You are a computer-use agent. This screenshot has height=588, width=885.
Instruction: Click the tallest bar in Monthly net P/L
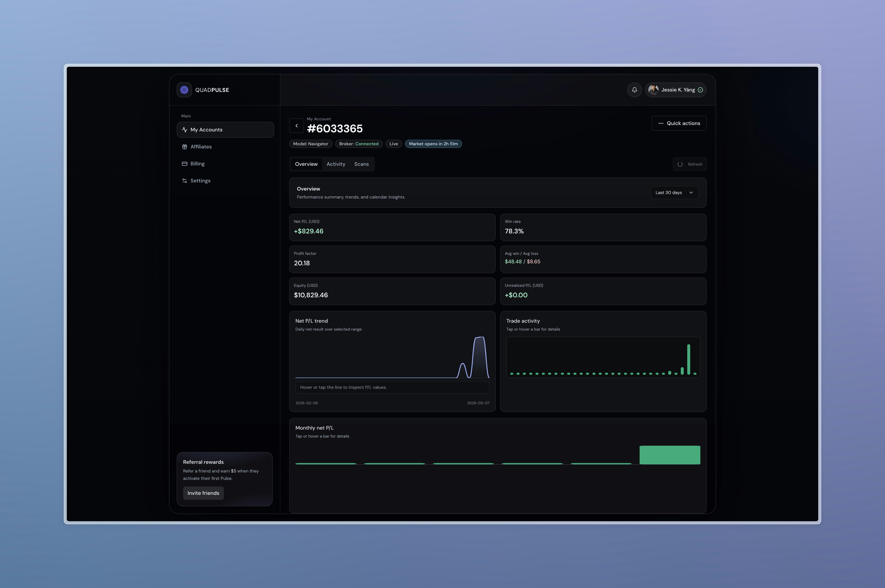click(x=670, y=454)
